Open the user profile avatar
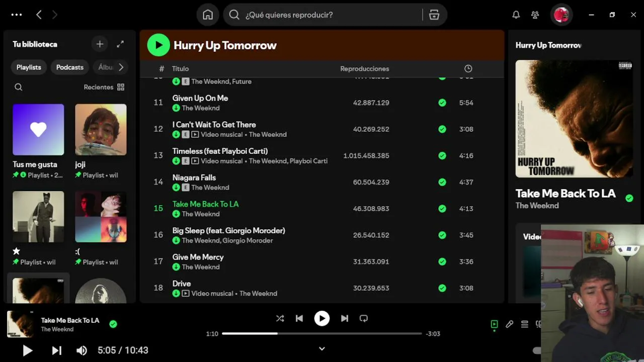Viewport: 644px width, 362px height. click(561, 15)
